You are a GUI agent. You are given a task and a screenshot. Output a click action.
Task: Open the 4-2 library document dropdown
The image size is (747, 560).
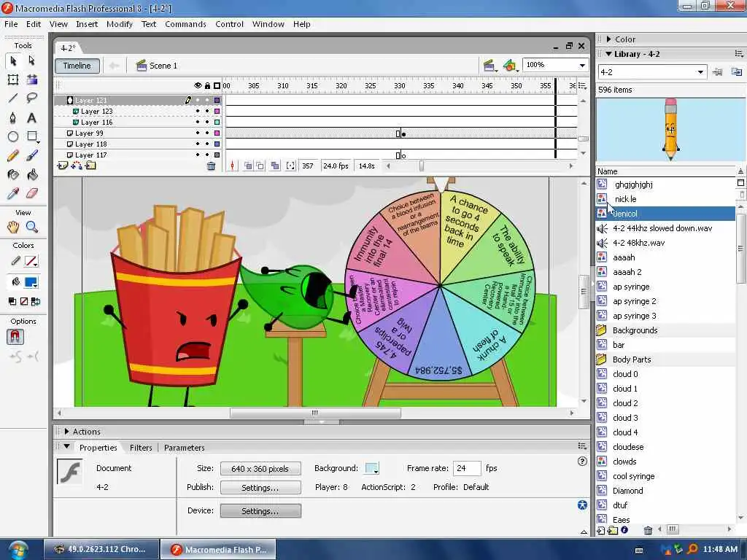[x=700, y=72]
